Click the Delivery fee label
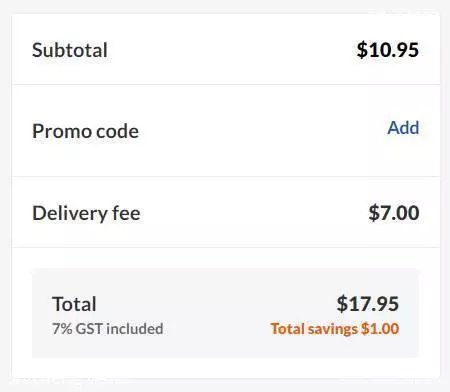Screen dimensions: 450x392 (x=86, y=213)
